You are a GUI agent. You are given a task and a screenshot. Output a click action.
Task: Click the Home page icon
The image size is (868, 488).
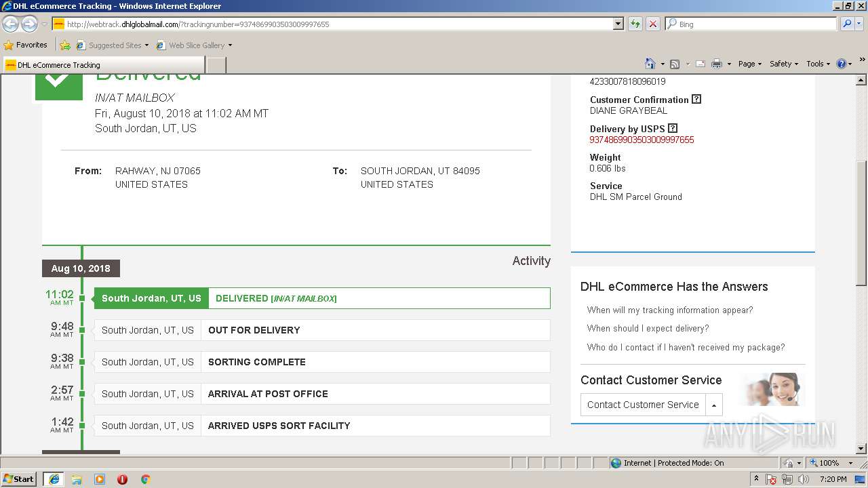coord(650,64)
